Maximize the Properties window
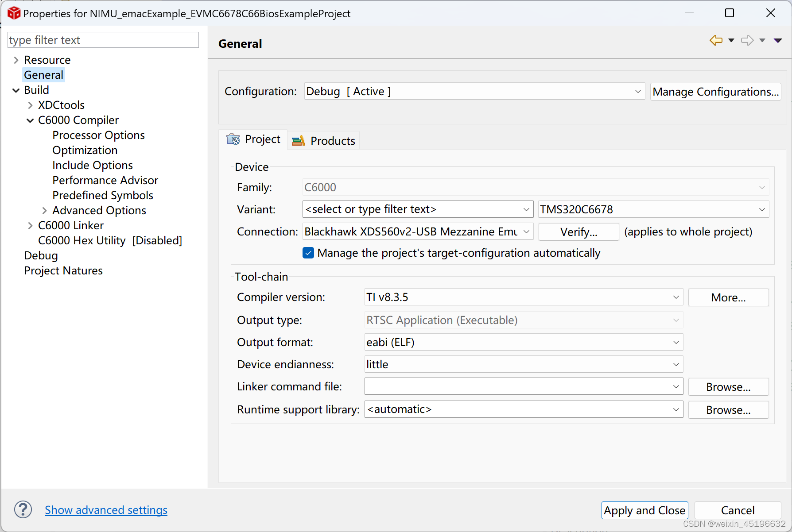Image resolution: width=792 pixels, height=532 pixels. [729, 13]
